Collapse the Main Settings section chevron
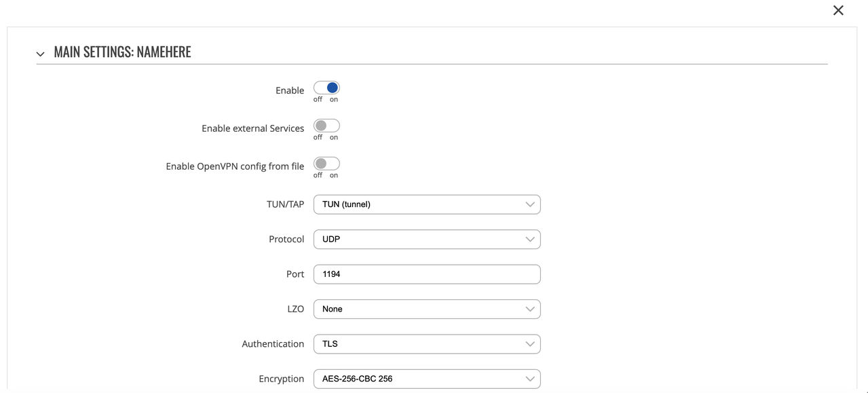This screenshot has width=868, height=393. point(41,54)
